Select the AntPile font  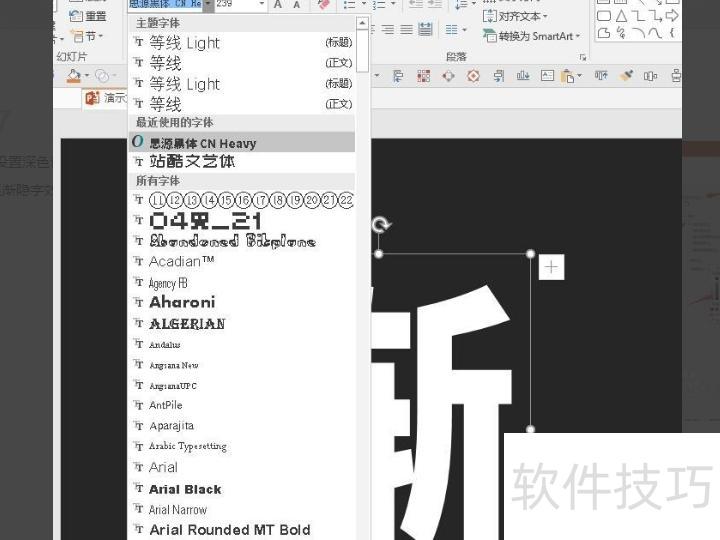tap(242, 405)
